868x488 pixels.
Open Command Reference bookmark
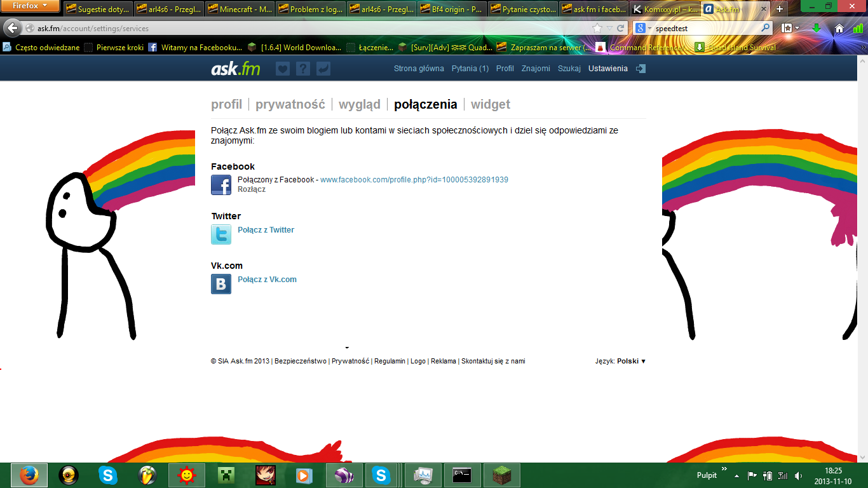click(x=641, y=47)
